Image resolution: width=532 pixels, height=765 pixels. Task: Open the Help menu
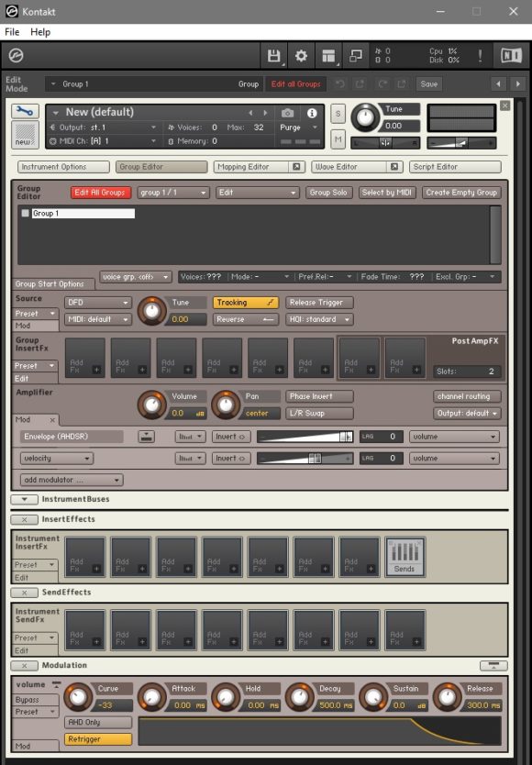click(x=40, y=32)
